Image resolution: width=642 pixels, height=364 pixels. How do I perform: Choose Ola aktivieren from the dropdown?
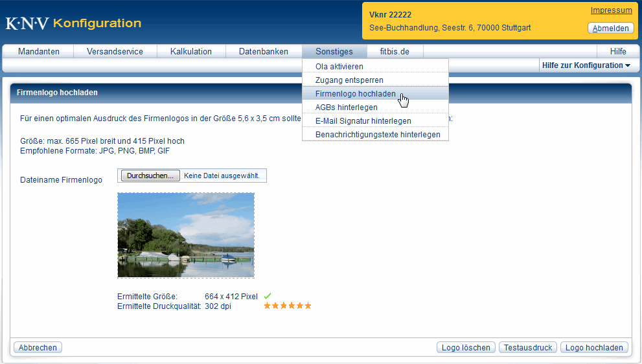point(339,67)
